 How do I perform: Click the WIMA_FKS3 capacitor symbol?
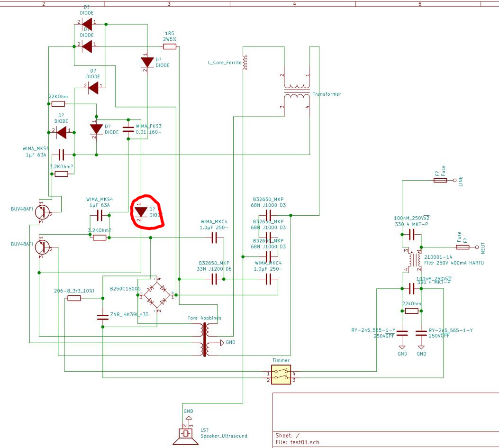[x=128, y=129]
